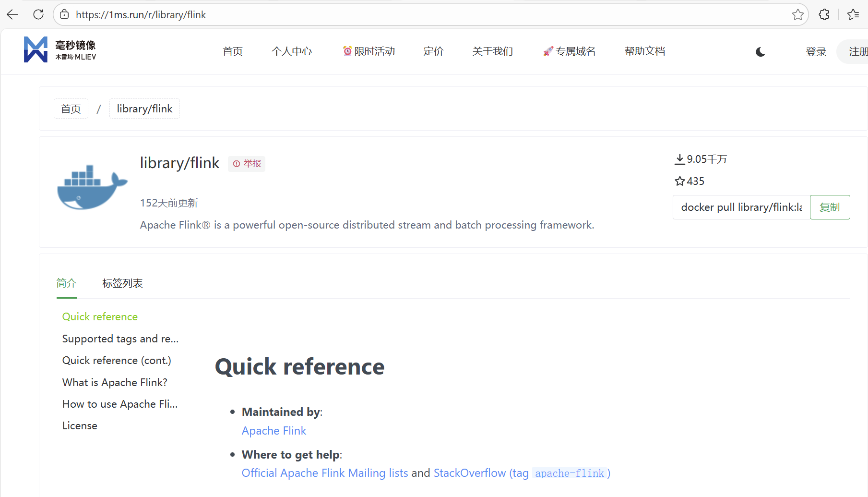
Task: Click 登录 to log in
Action: 816,52
